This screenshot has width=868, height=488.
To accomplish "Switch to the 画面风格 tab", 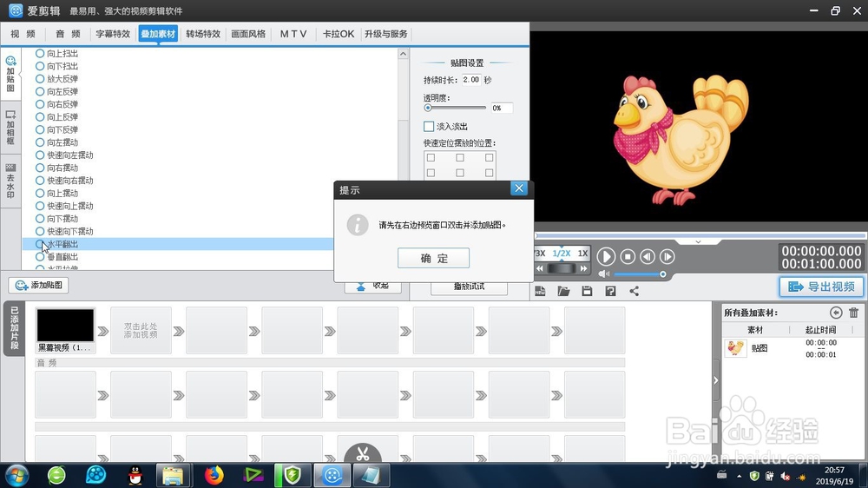I will [x=248, y=34].
